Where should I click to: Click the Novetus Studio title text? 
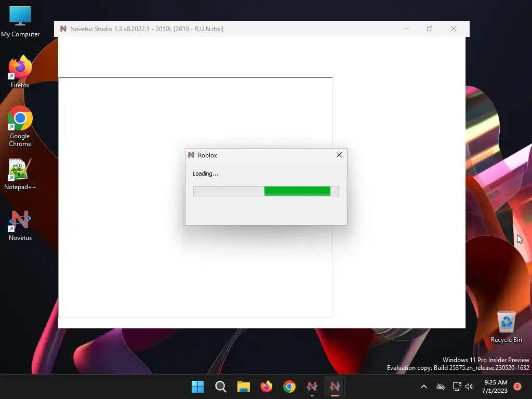coord(147,29)
